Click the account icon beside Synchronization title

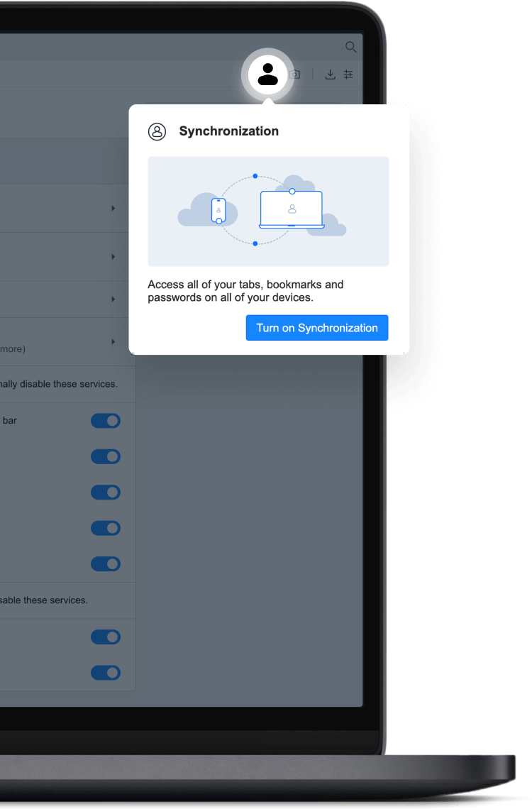coord(157,131)
